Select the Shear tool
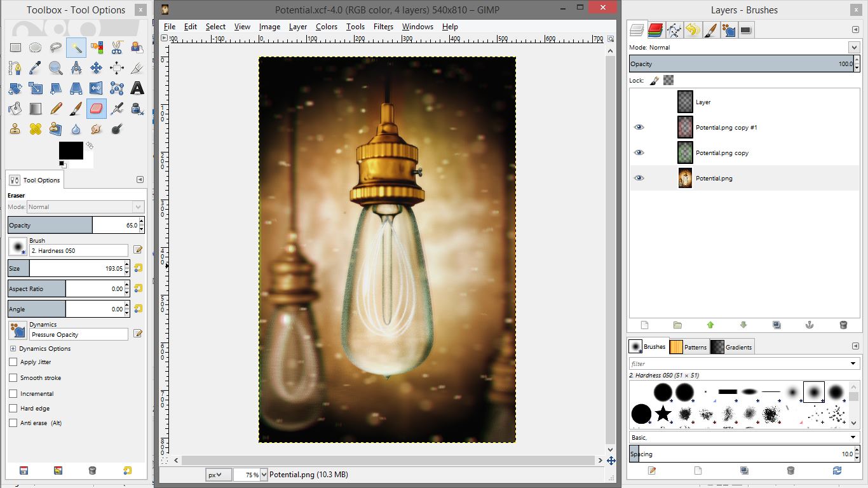The image size is (868, 488). (56, 88)
